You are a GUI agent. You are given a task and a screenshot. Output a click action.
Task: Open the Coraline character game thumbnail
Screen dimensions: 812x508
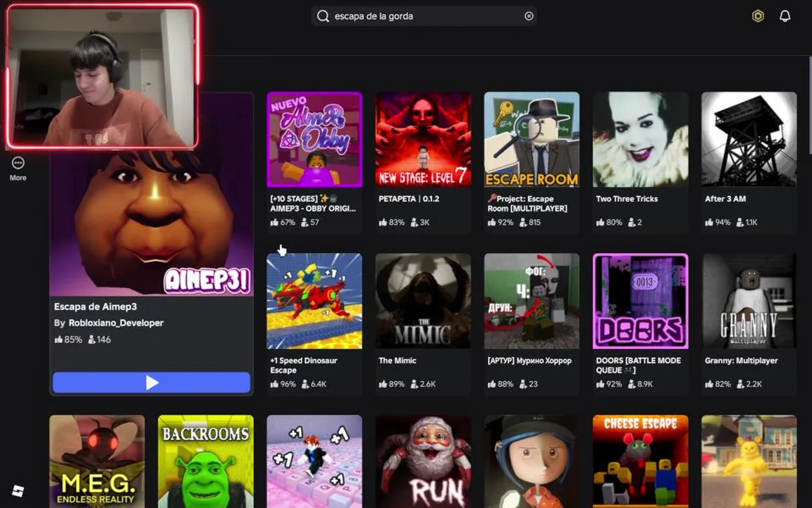tap(532, 461)
